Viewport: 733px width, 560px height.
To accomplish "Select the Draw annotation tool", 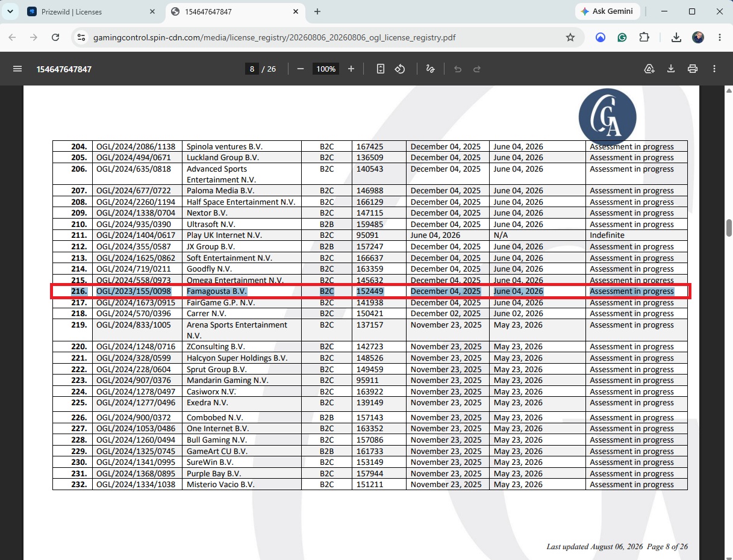I will [430, 69].
